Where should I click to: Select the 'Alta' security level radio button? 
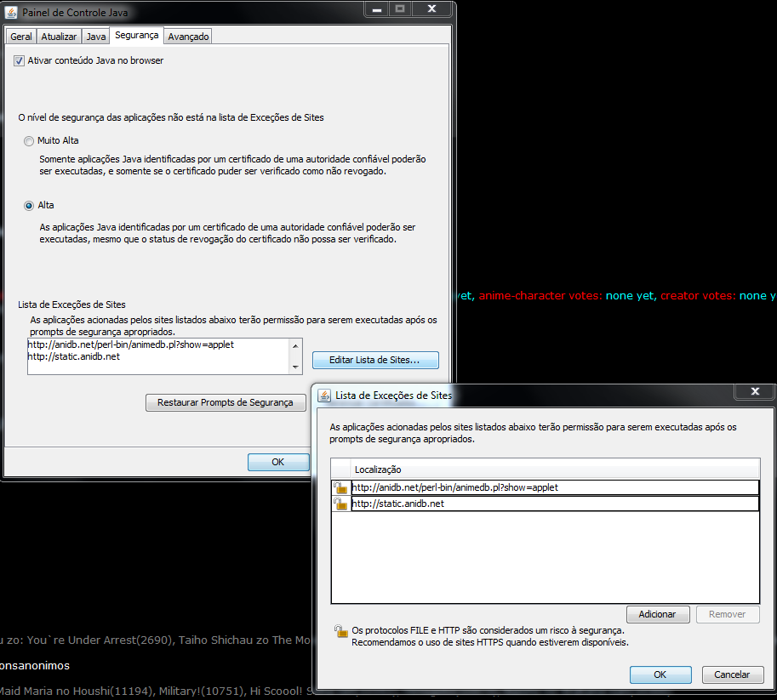(29, 206)
